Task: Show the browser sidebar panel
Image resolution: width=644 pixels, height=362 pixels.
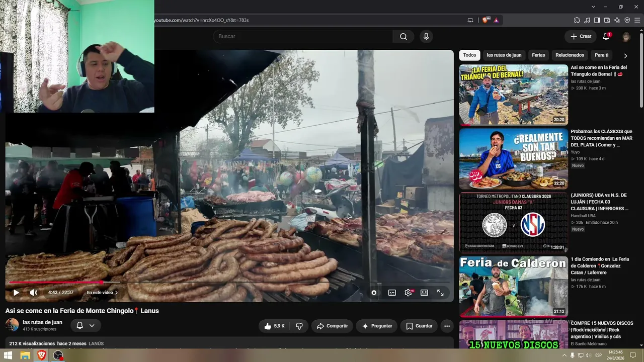Action: click(597, 20)
